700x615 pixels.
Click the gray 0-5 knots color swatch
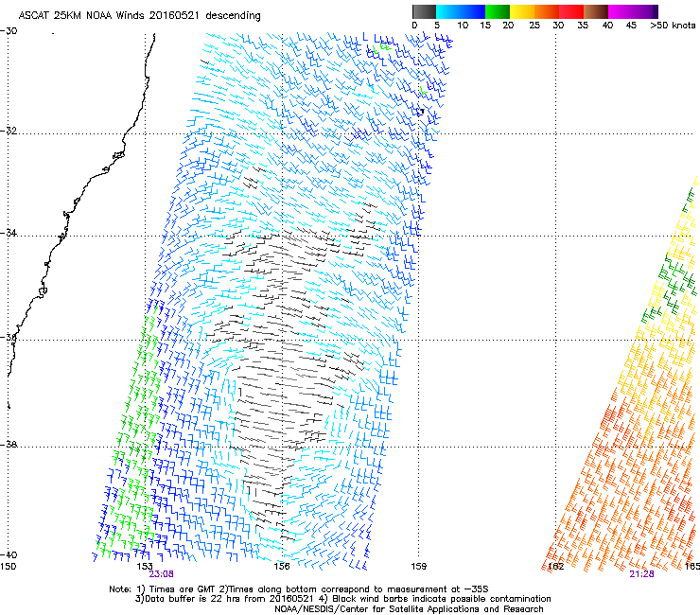pos(424,11)
